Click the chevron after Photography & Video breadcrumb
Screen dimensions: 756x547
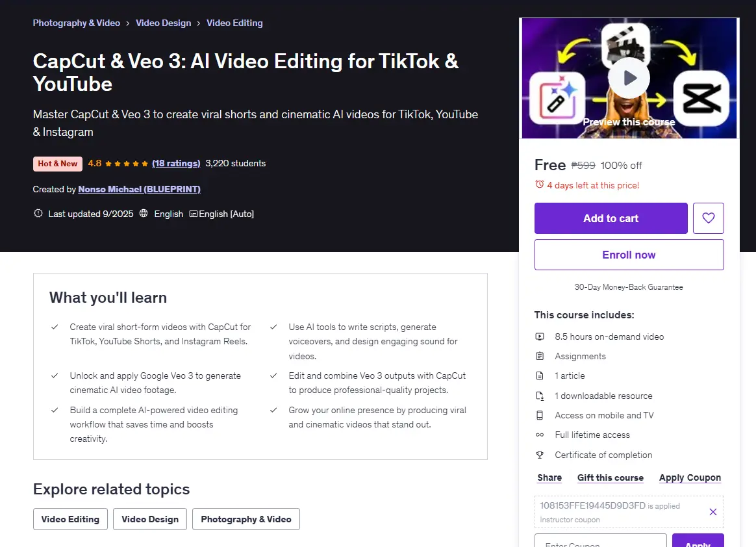coord(128,23)
